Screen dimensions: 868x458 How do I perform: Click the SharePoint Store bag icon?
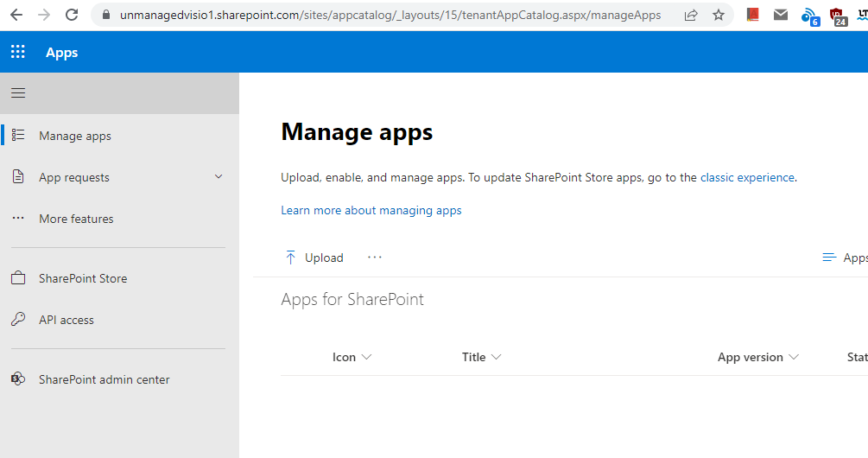(18, 278)
